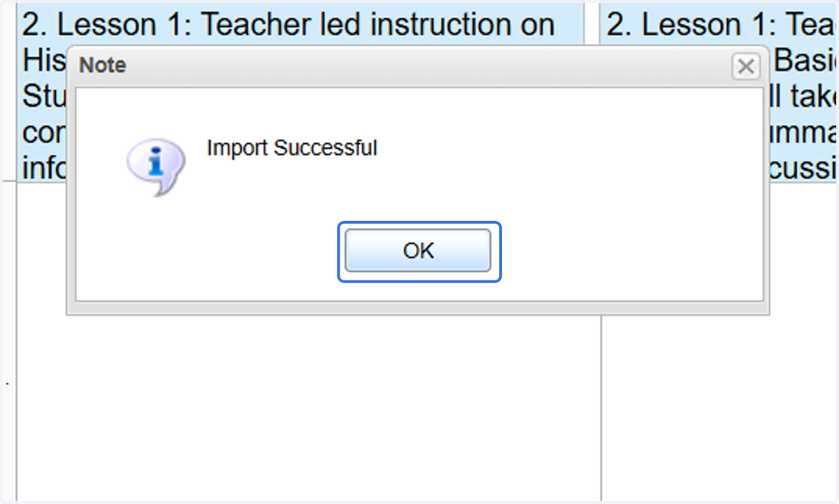Select the right column Lesson 1 cell heading
Screen dimensions: 839x504
[721, 25]
